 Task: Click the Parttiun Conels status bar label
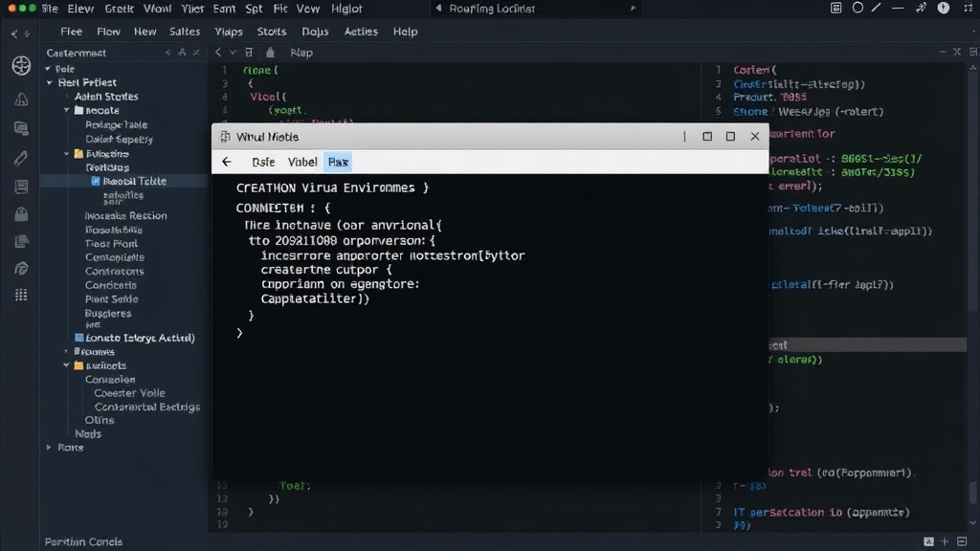coord(84,541)
